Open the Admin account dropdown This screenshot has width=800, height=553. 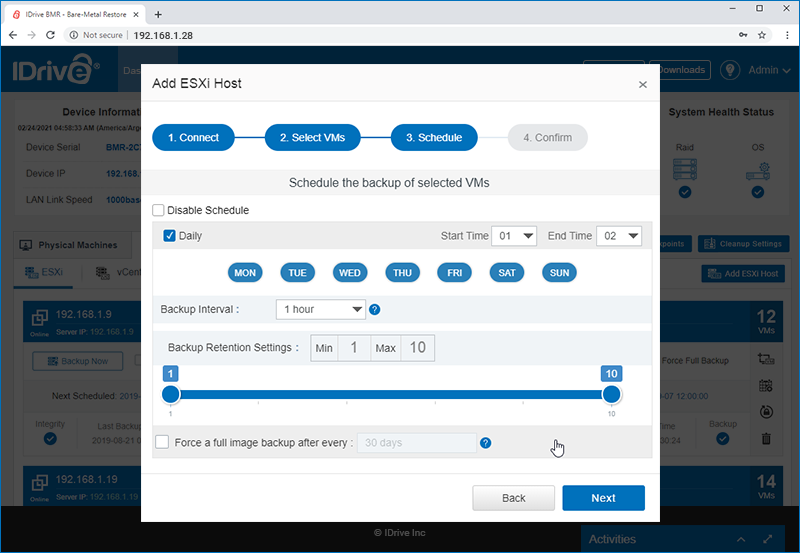[x=769, y=70]
